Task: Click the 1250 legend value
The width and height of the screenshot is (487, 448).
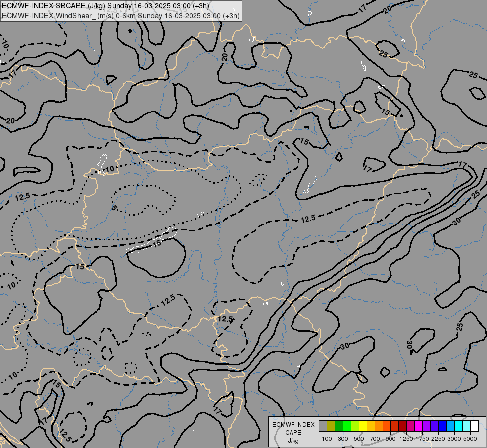Action: click(406, 439)
